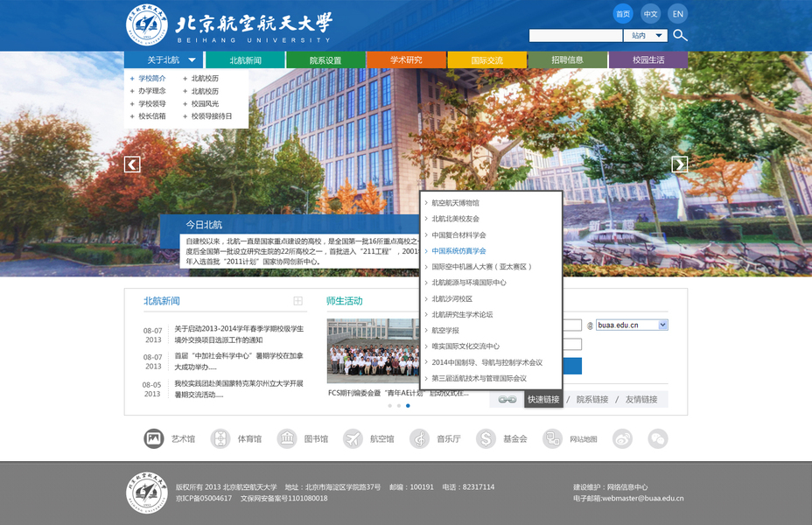This screenshot has height=525, width=812.
Task: Open the 网站地图 sitemap icon
Action: tap(552, 439)
